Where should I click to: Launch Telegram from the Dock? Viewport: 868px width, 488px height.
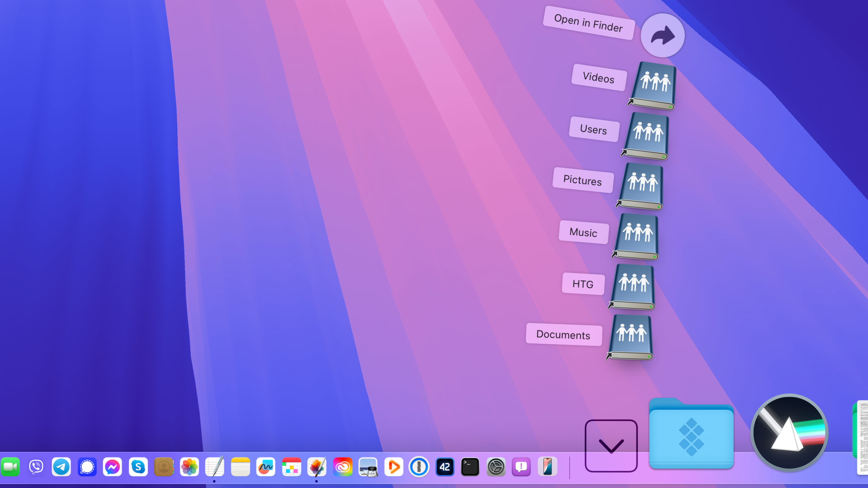[x=61, y=467]
